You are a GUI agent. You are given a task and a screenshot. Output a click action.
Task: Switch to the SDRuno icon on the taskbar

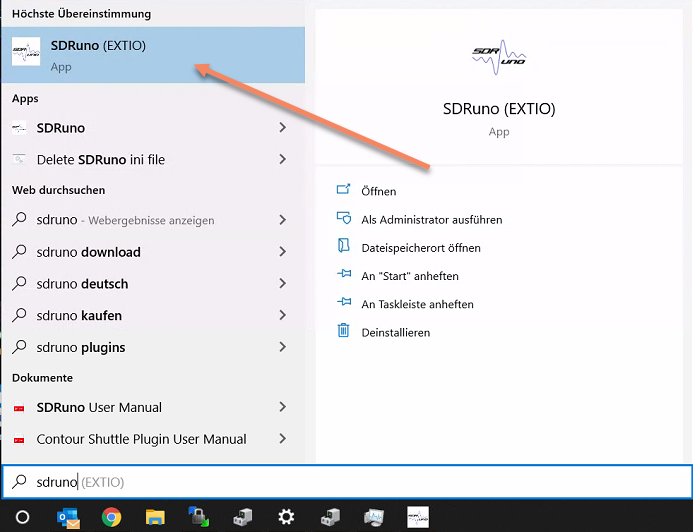click(418, 517)
